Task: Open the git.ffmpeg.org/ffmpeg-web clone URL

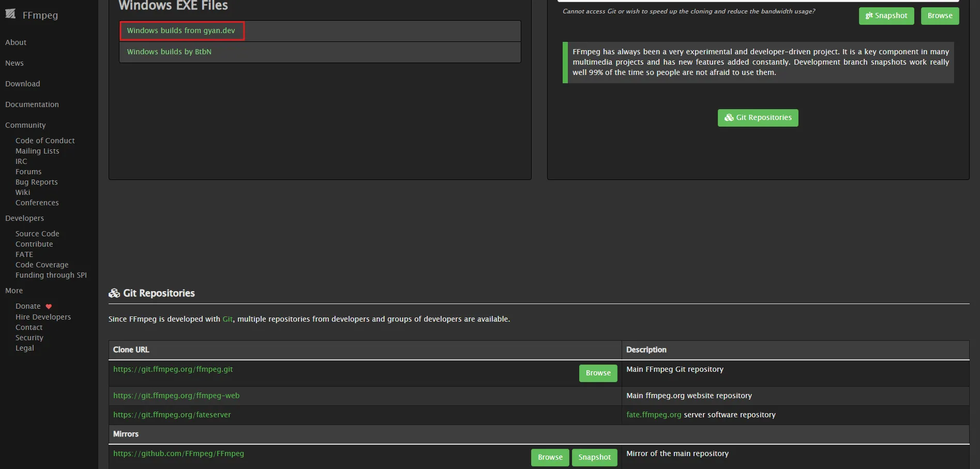Action: [176, 396]
